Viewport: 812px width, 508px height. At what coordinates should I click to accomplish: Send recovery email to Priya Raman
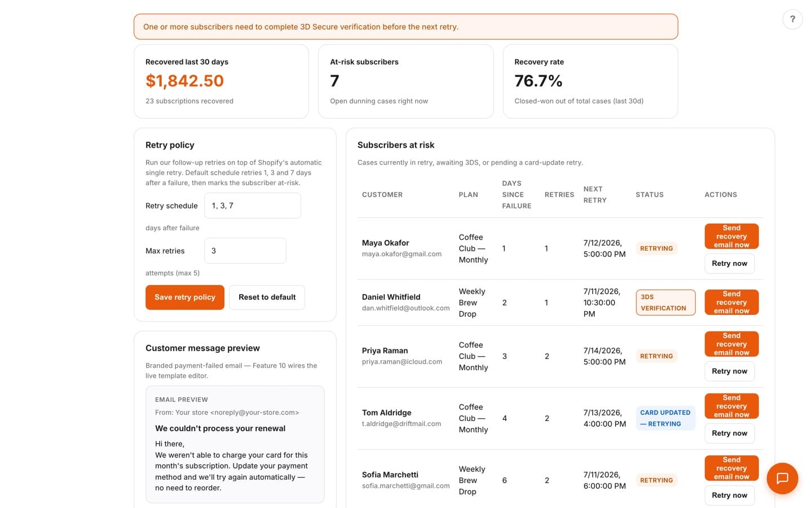731,344
